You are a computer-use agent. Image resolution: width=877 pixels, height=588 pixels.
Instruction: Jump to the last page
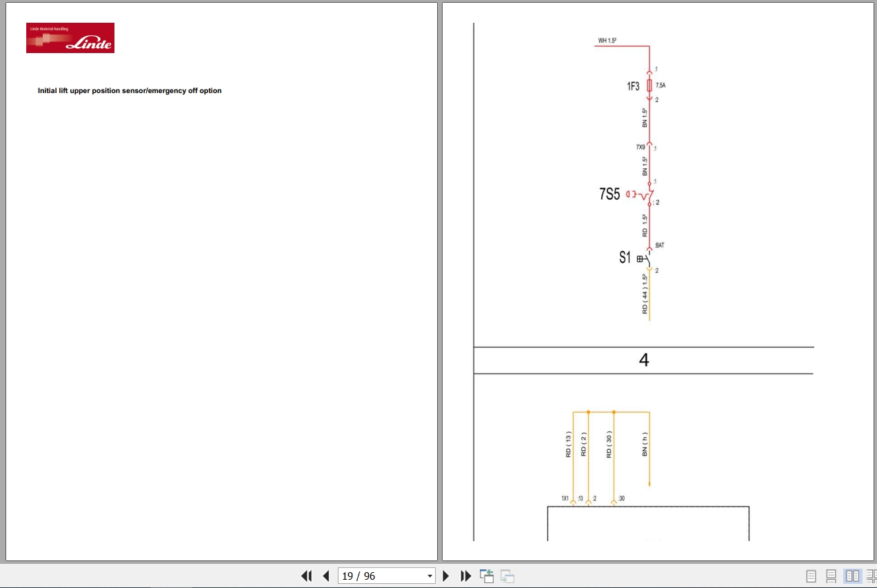click(465, 576)
